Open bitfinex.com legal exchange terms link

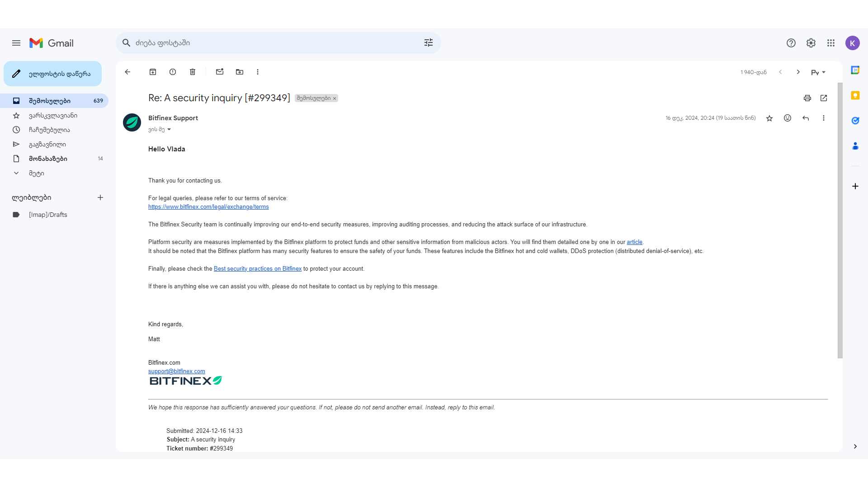[208, 207]
